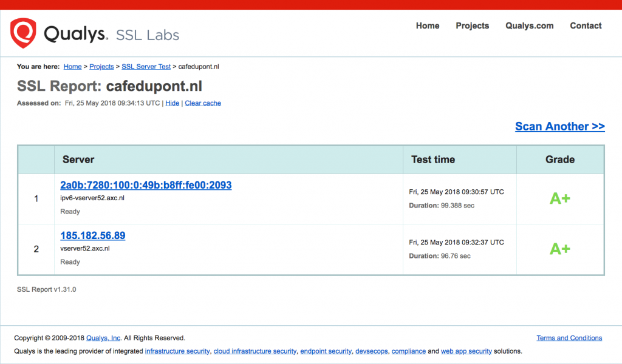This screenshot has height=364, width=622.
Task: Click Ready status under the IPv6 server
Action: [x=70, y=212]
